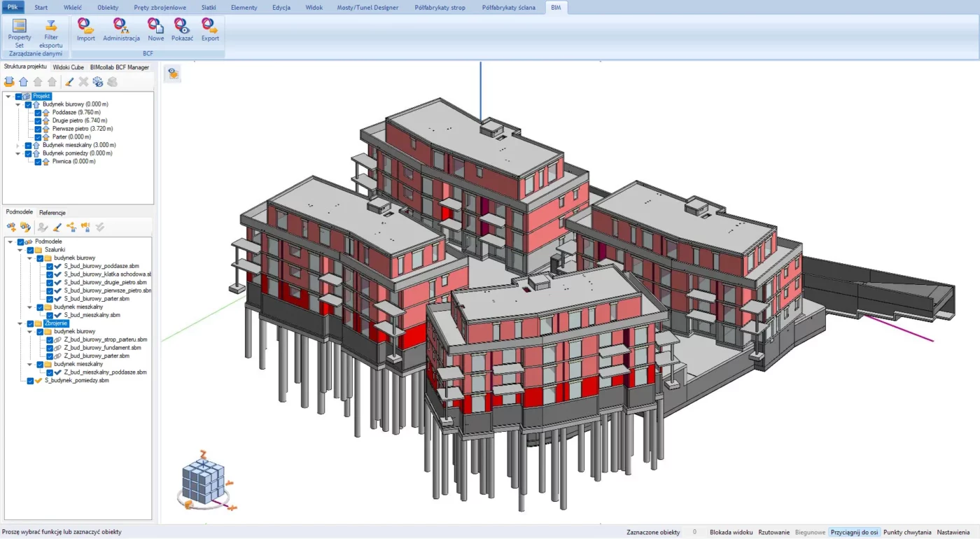The width and height of the screenshot is (980, 539).
Task: Open BCF Administracja
Action: point(121,29)
